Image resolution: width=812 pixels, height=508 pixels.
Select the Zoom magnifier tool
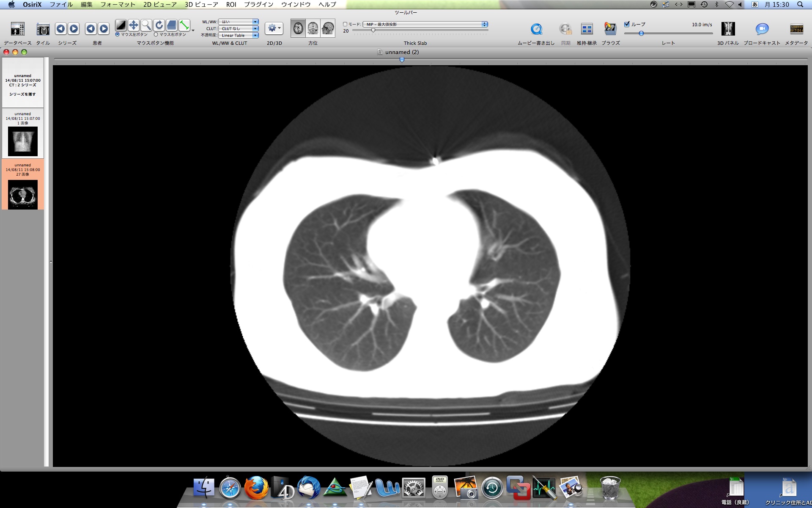146,25
